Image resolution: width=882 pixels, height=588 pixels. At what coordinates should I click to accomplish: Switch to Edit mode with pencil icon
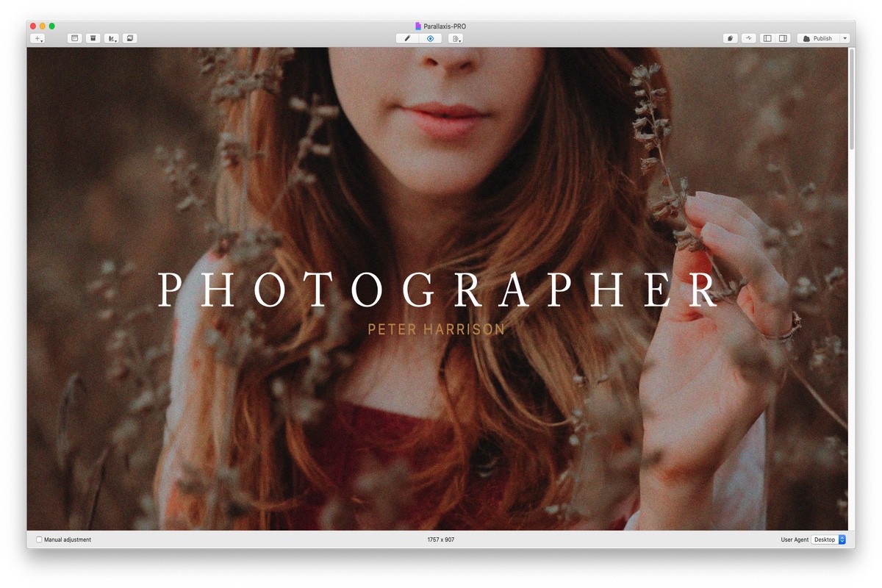tap(407, 38)
